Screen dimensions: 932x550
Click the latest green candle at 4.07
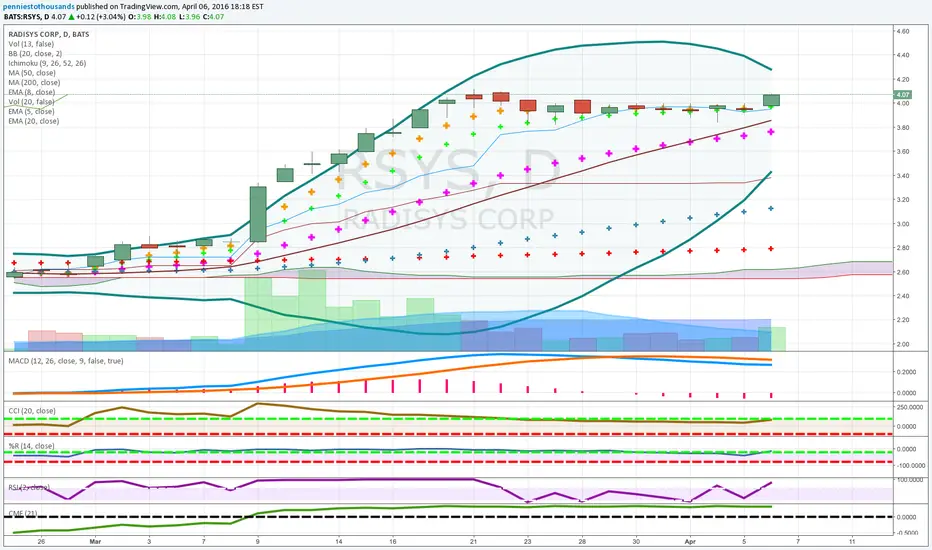pyautogui.click(x=771, y=100)
